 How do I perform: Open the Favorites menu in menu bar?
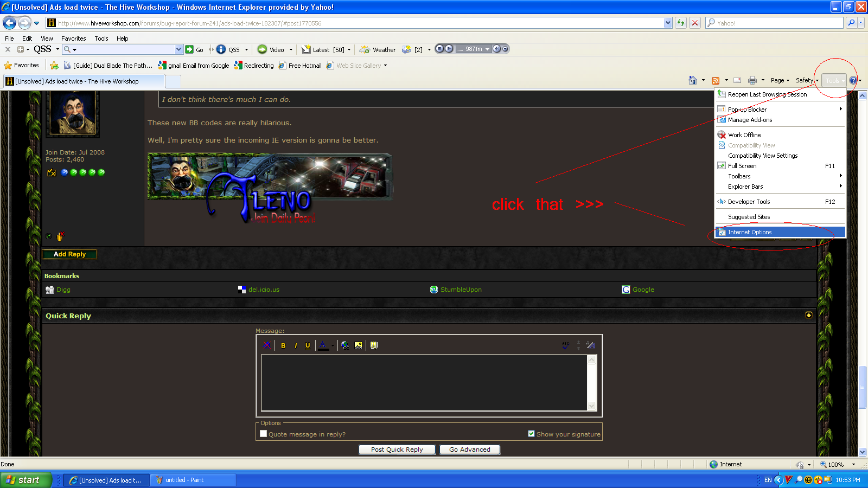tap(73, 38)
